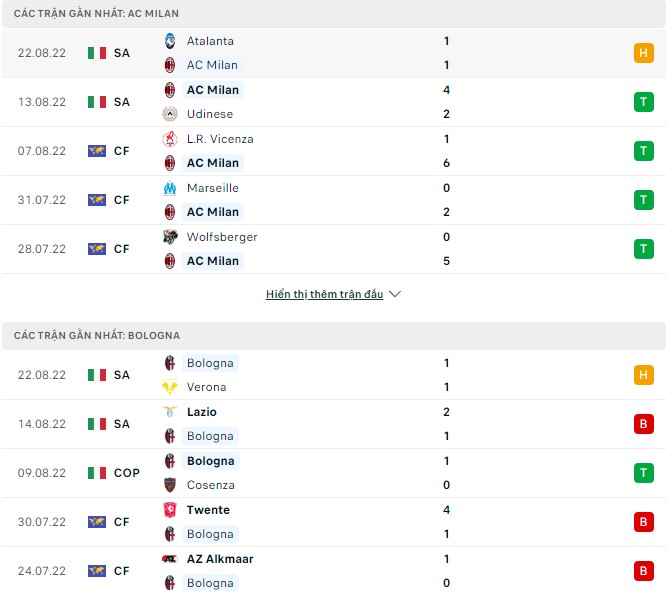Click the Twente club crest icon
This screenshot has height=592, width=670.
170,510
